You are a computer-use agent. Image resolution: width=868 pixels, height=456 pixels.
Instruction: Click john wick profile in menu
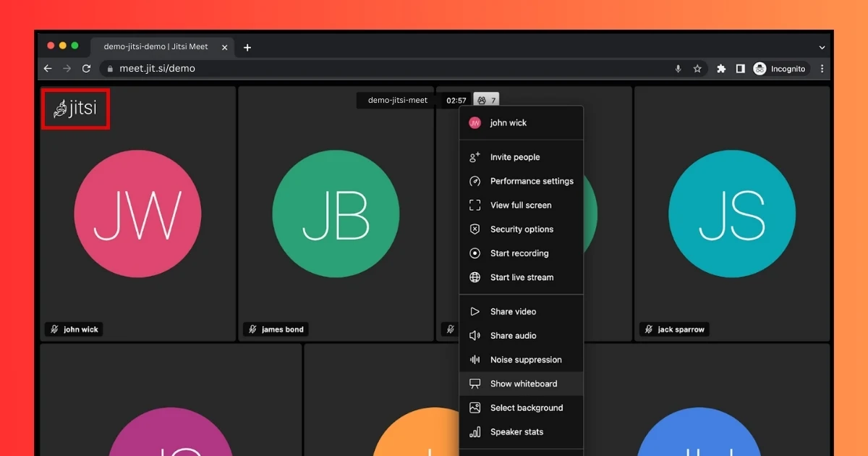click(x=508, y=123)
